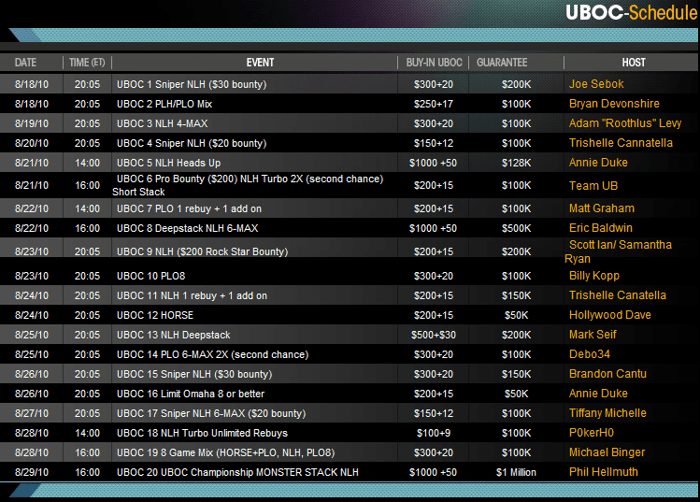Click event UBOC 16 Limit Omaha 8 or better
700x502 pixels.
click(191, 394)
